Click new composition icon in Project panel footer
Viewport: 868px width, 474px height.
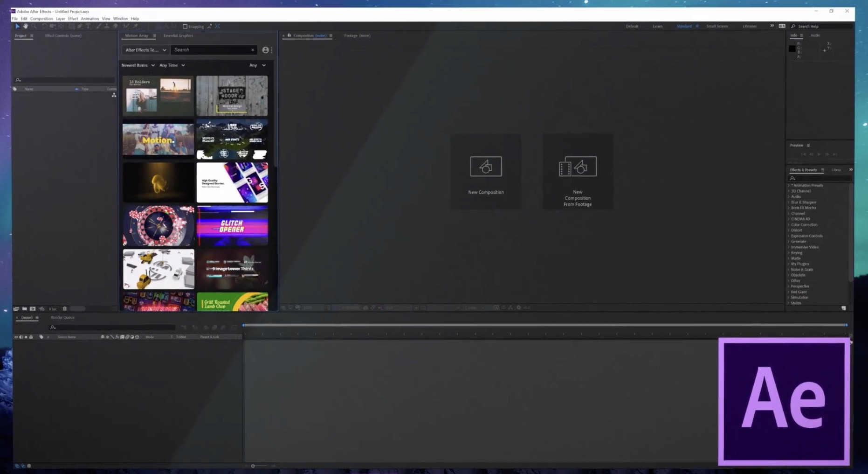(x=33, y=309)
